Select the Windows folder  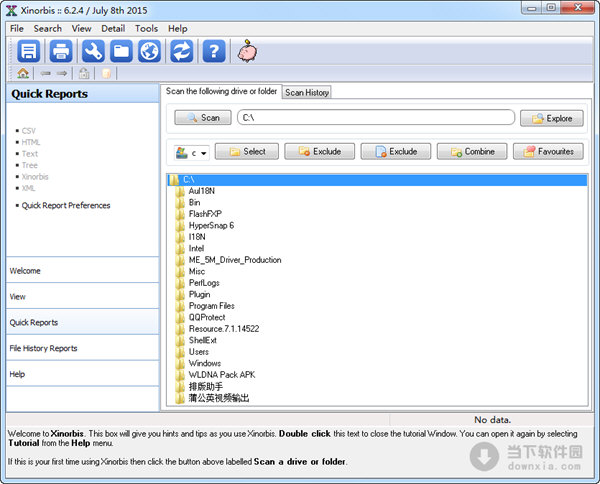[x=205, y=363]
